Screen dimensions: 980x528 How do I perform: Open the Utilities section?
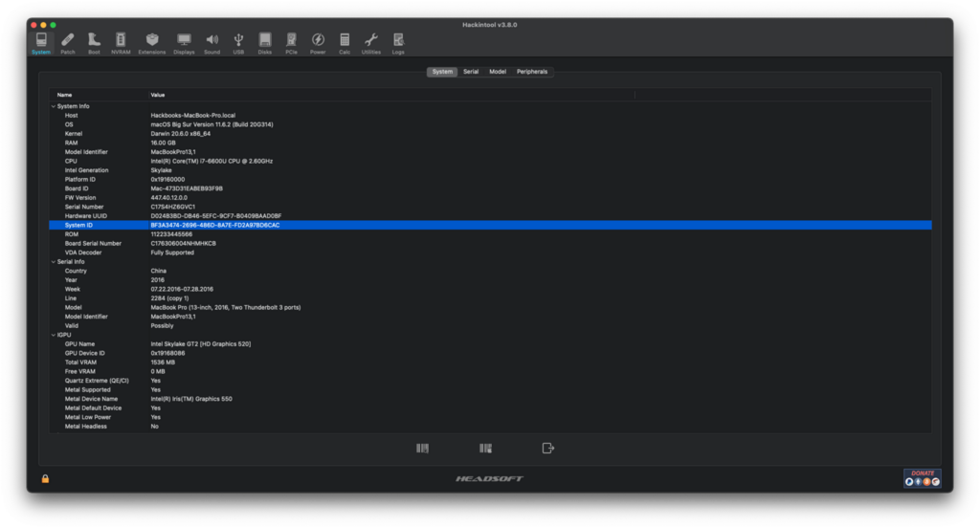(370, 44)
